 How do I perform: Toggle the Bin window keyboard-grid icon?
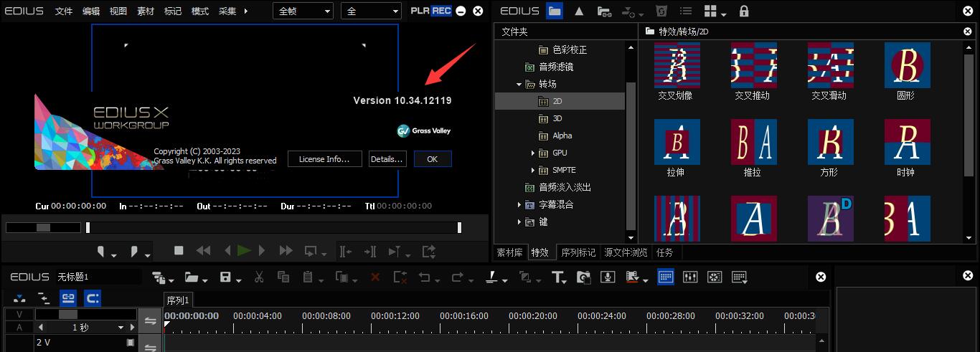(x=666, y=277)
